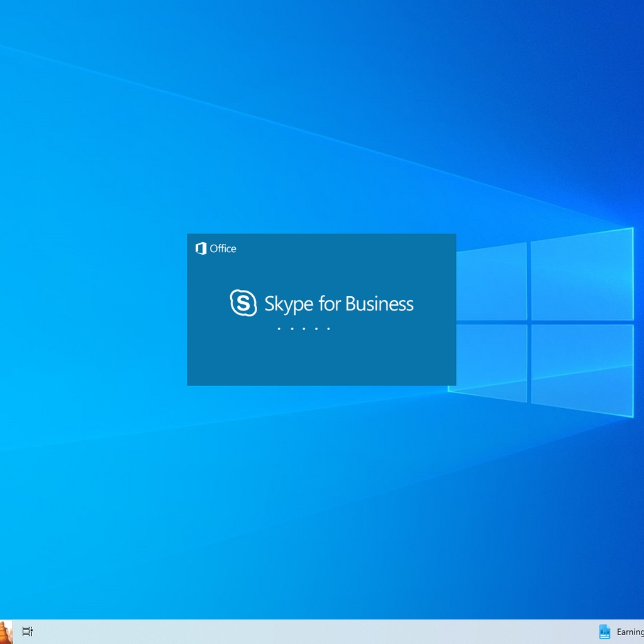Open the Earnings widget in the taskbar
The height and width of the screenshot is (644, 644).
click(621, 631)
